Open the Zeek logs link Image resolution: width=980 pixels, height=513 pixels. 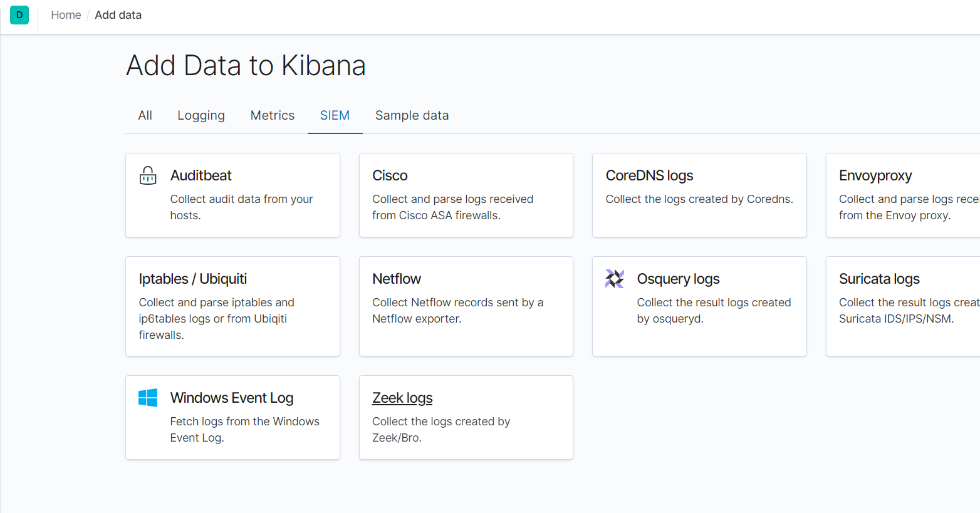click(402, 398)
